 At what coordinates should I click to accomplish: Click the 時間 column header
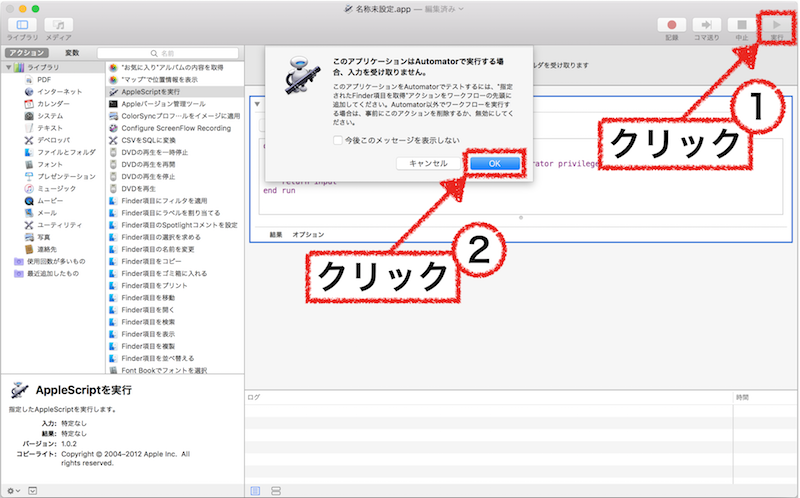[742, 397]
